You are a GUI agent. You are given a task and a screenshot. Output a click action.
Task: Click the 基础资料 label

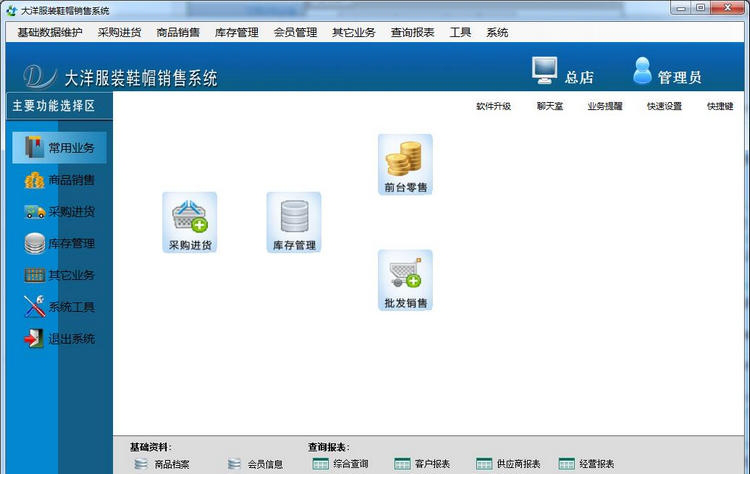click(x=150, y=447)
